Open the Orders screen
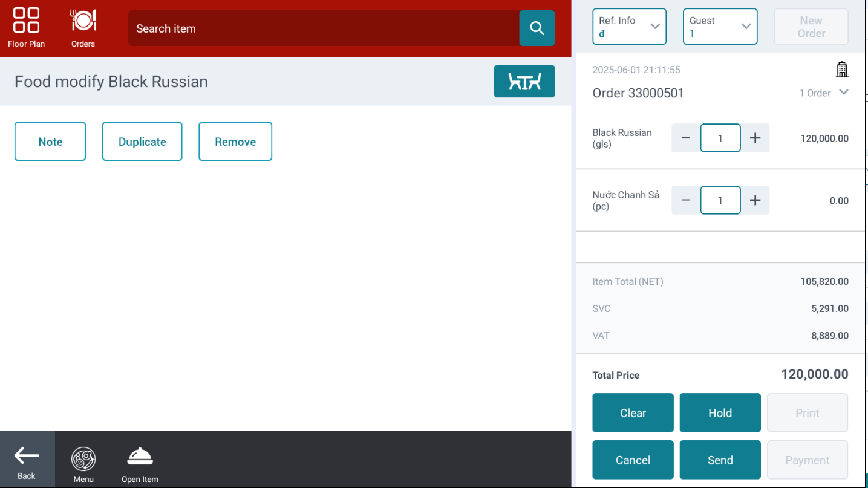Viewport: 868px width, 488px height. (83, 28)
